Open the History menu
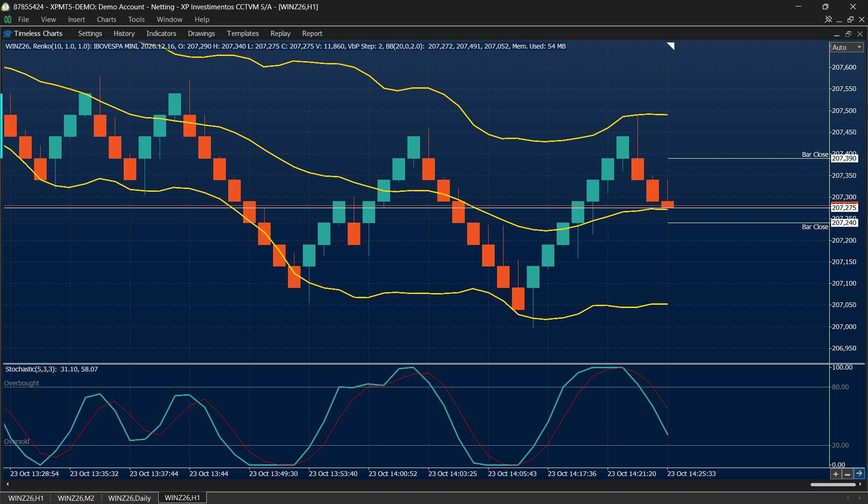Screen dimensions: 868x504 coord(124,34)
